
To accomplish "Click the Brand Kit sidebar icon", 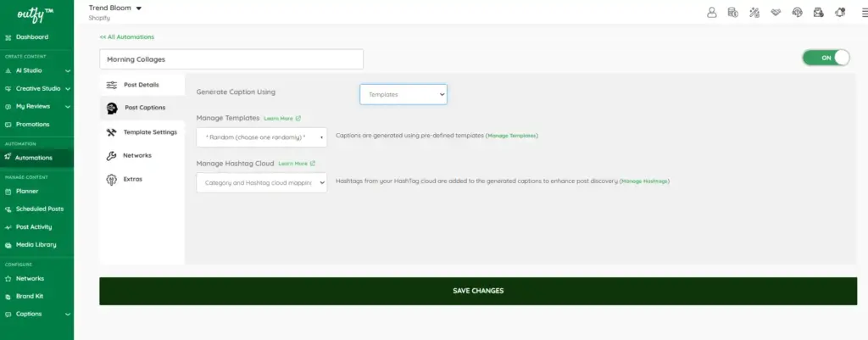I will click(8, 296).
